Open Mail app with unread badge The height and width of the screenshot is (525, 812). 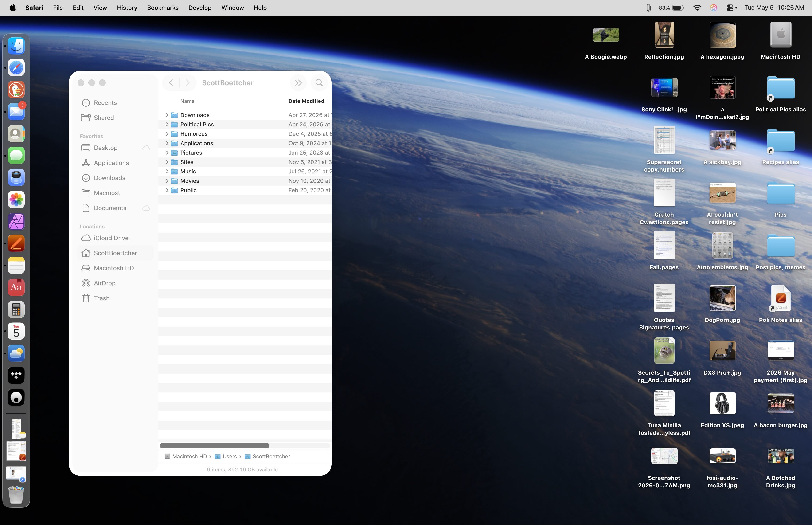(x=16, y=111)
